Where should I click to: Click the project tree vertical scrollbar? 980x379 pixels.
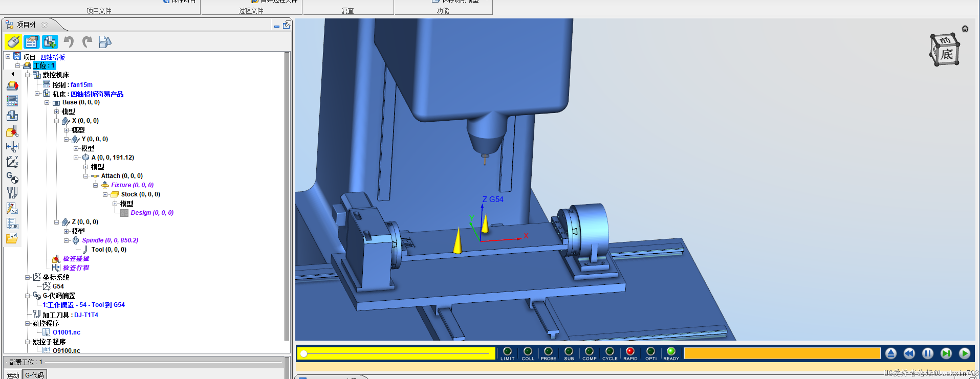[x=287, y=196]
